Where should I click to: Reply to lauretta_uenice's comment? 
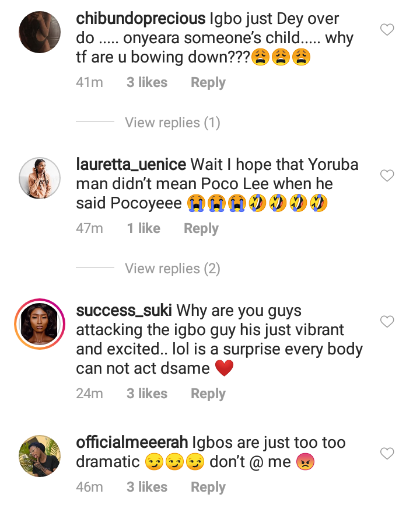tap(201, 229)
